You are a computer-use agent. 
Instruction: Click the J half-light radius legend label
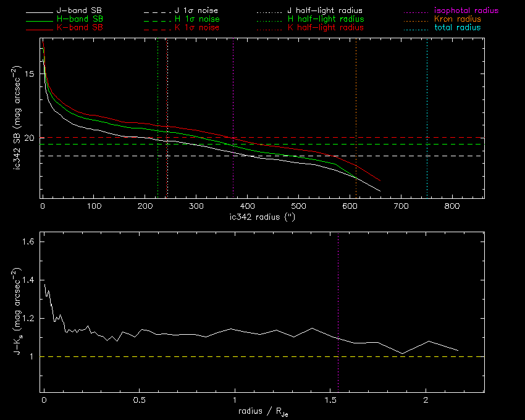click(x=325, y=11)
